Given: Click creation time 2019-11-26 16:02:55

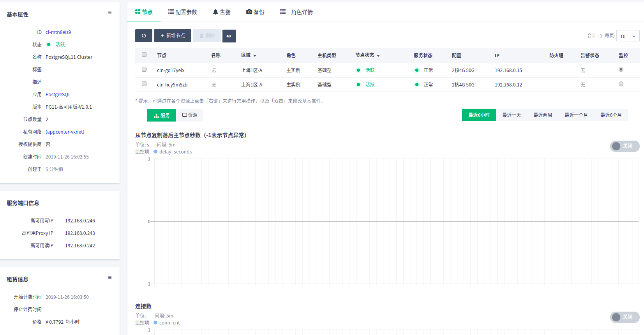Looking at the screenshot, I should (x=67, y=157).
